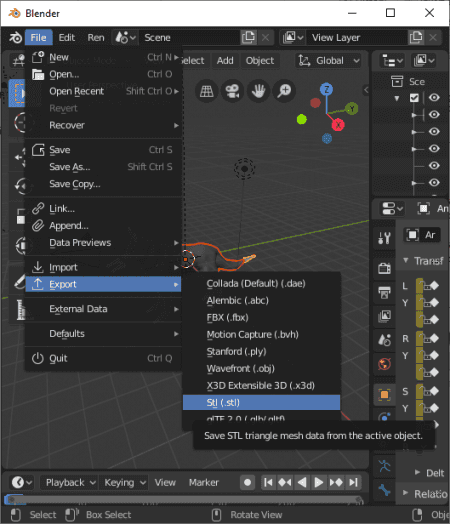This screenshot has height=524, width=450.
Task: Toggle visibility eye of first outliner row
Action: 434,98
